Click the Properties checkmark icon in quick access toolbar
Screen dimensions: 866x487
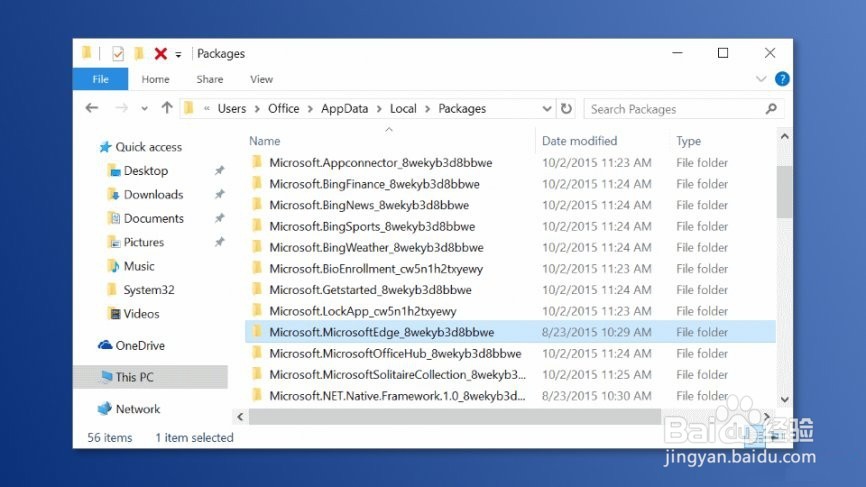(x=118, y=54)
